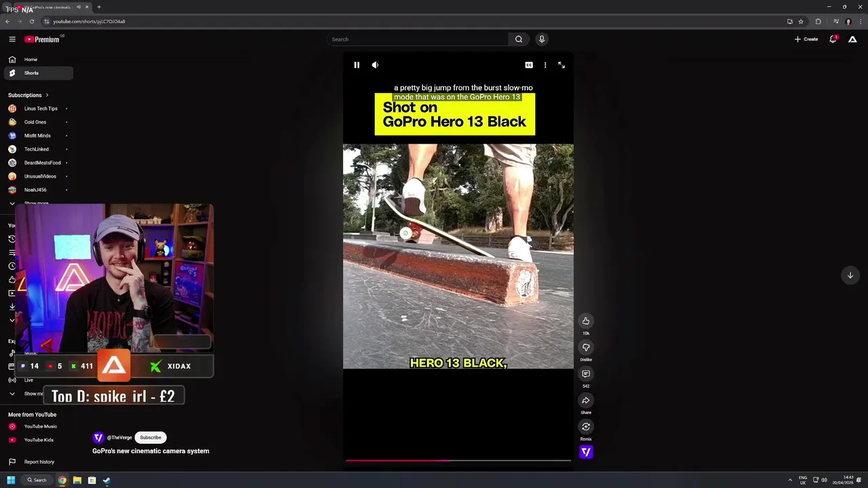The width and height of the screenshot is (868, 488).
Task: Open The Verge sound avatar beside video
Action: pos(586,452)
